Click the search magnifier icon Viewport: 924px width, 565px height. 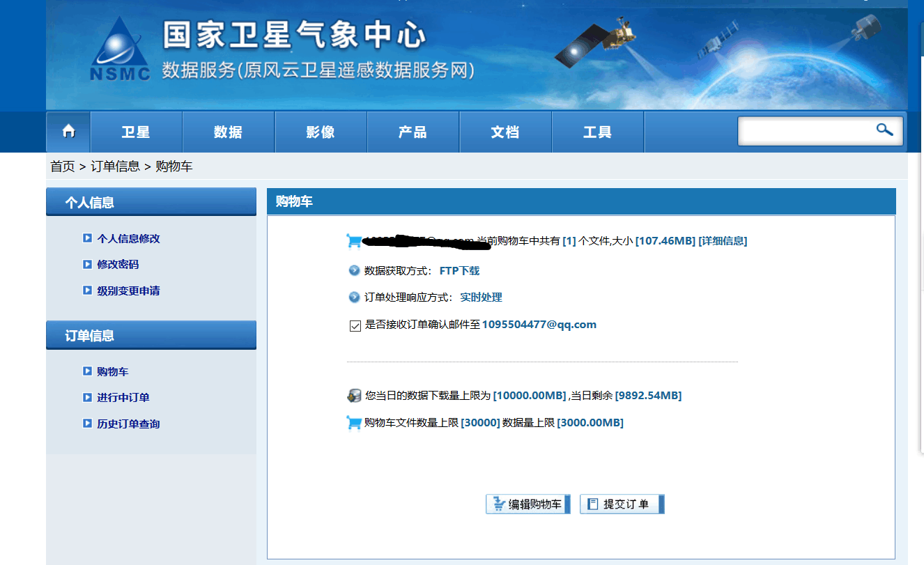click(884, 130)
